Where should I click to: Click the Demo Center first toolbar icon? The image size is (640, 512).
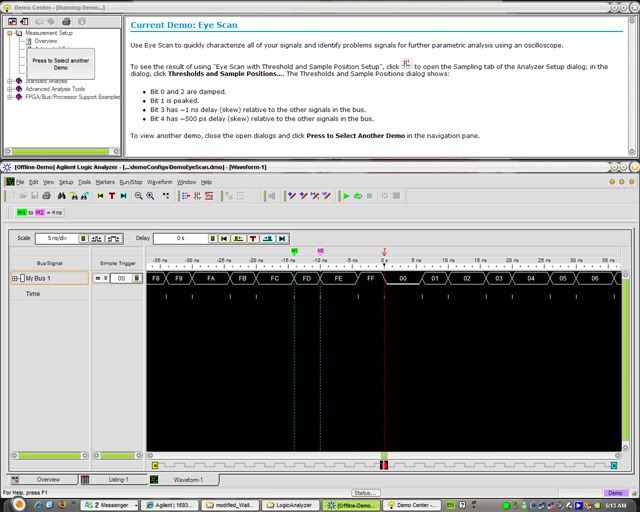pyautogui.click(x=13, y=21)
